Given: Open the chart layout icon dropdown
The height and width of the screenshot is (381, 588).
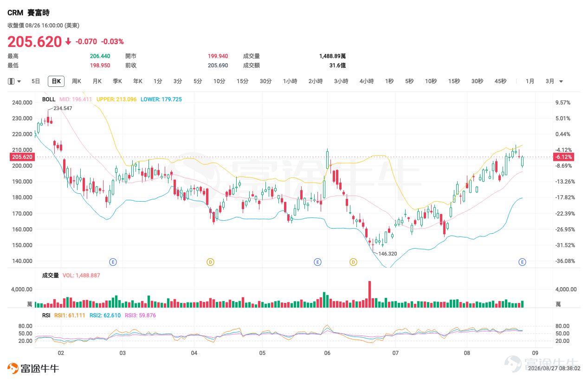Looking at the screenshot, I should click(14, 81).
